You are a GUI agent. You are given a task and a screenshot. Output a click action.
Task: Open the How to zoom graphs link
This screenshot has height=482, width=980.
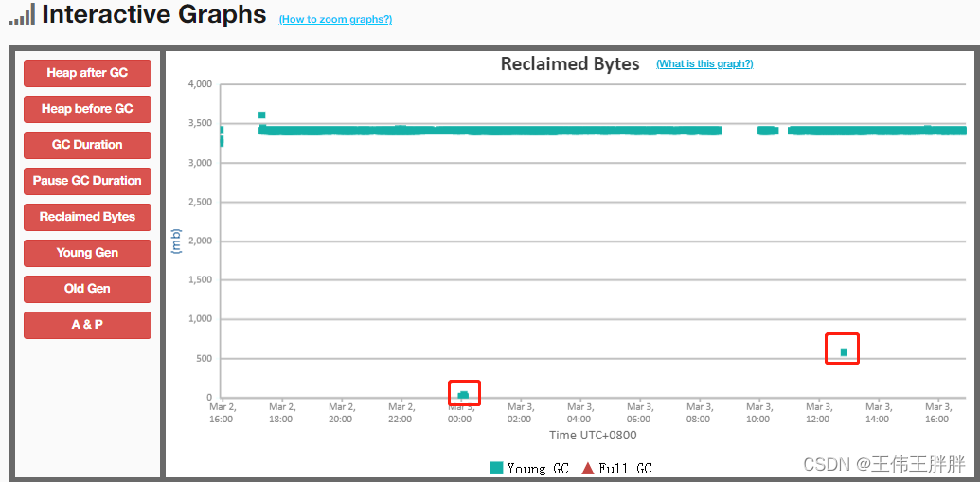pyautogui.click(x=335, y=19)
